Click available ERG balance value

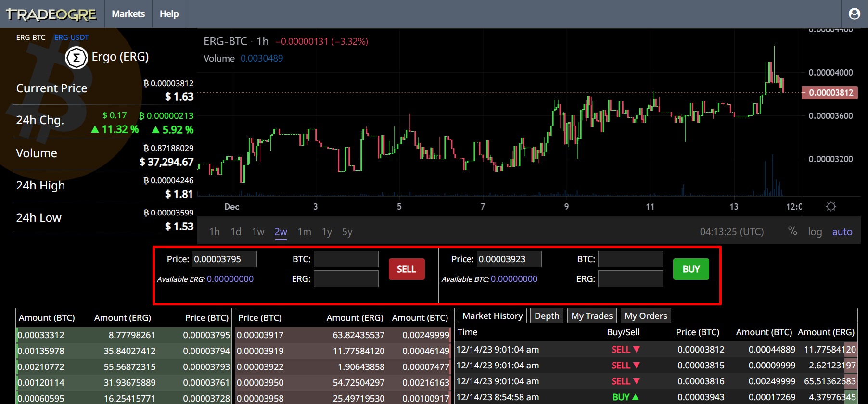(x=230, y=279)
